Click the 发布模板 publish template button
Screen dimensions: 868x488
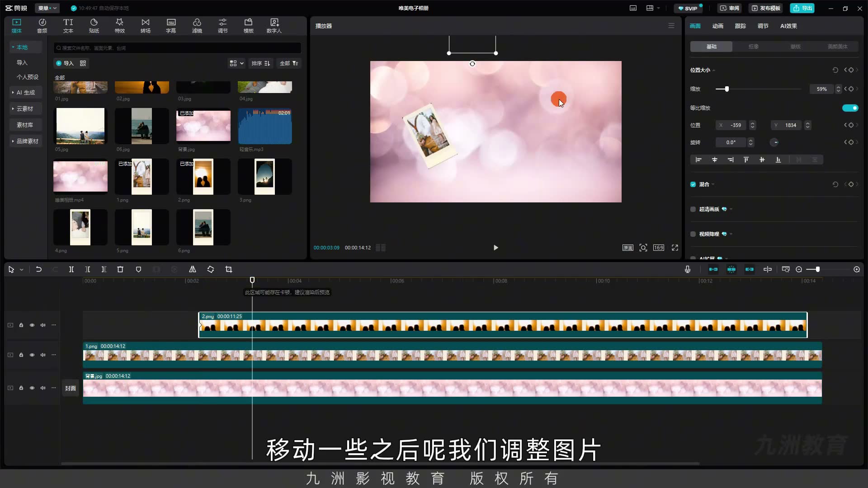point(766,8)
